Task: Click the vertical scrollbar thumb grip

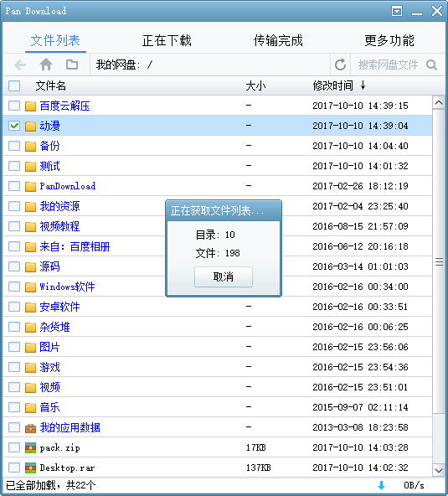Action: click(x=439, y=262)
